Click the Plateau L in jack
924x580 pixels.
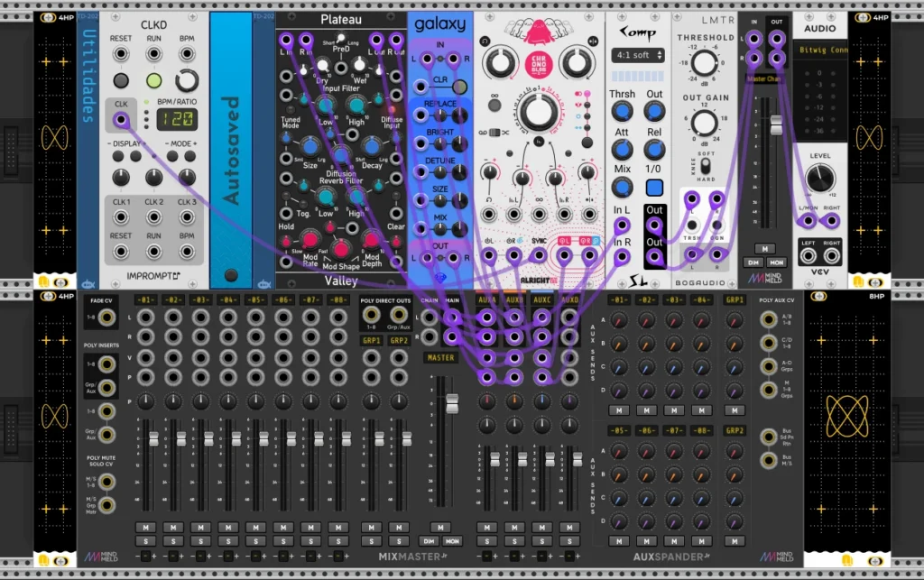(286, 40)
